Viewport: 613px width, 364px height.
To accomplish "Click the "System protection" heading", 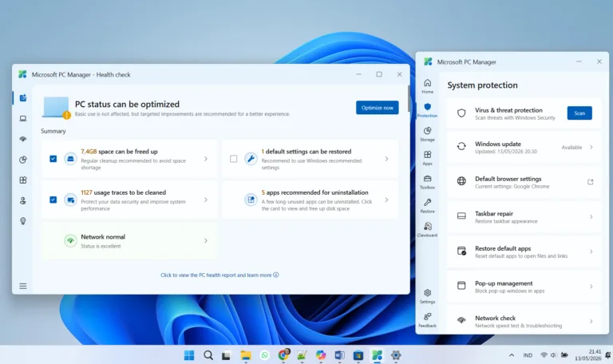I will pyautogui.click(x=482, y=85).
